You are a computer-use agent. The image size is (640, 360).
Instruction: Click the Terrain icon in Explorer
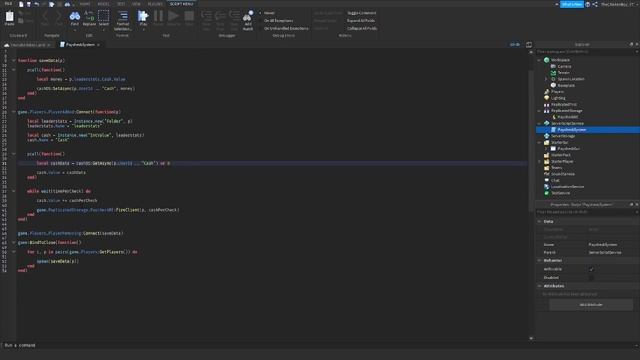(553, 73)
